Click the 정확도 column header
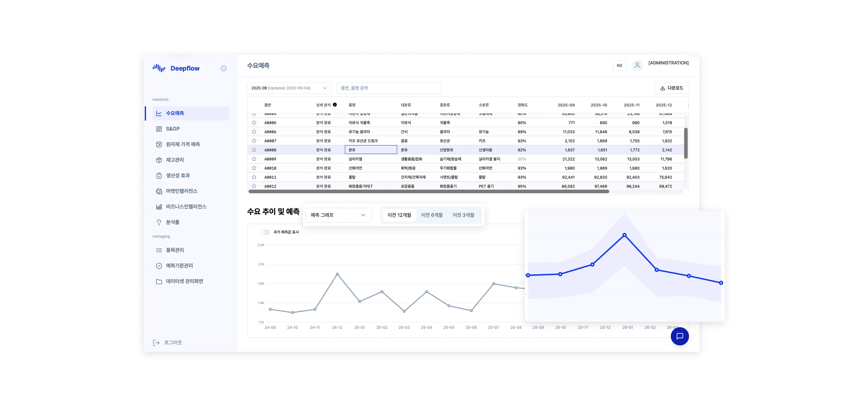The width and height of the screenshot is (868, 407). click(523, 105)
